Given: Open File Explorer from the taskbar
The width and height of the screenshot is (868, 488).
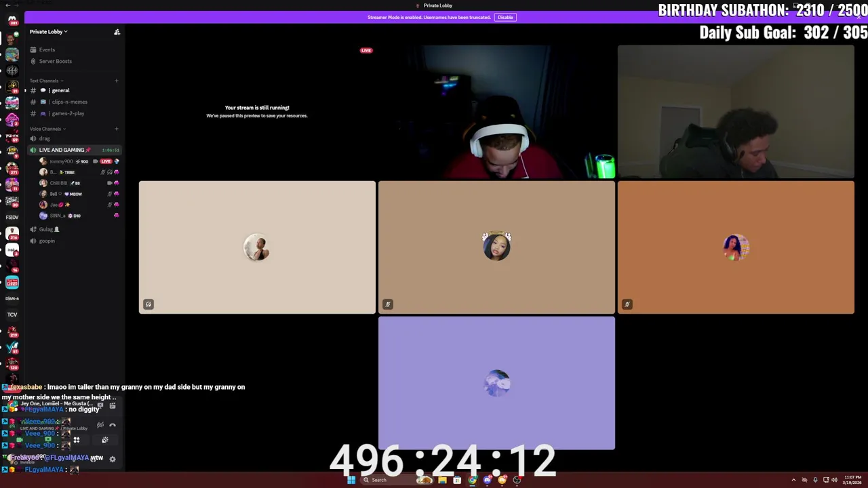Looking at the screenshot, I should tap(442, 480).
